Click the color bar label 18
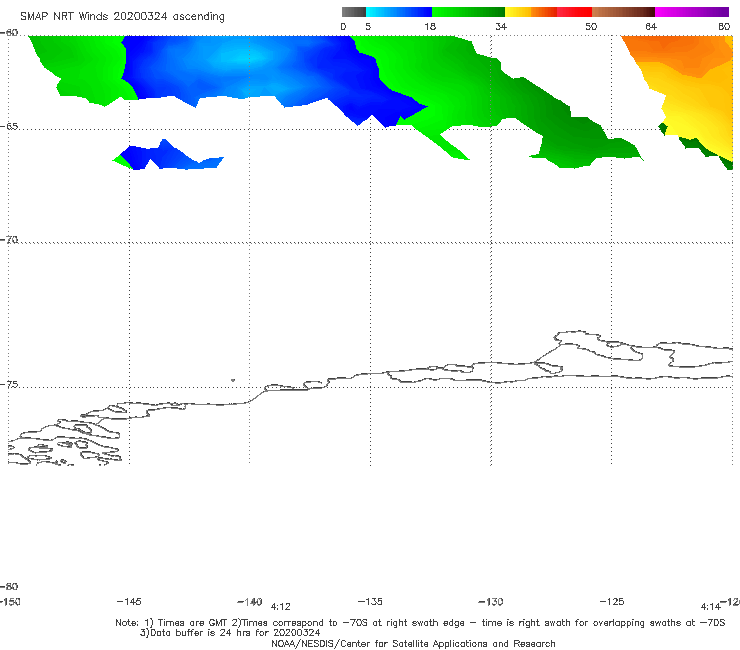 (x=430, y=26)
